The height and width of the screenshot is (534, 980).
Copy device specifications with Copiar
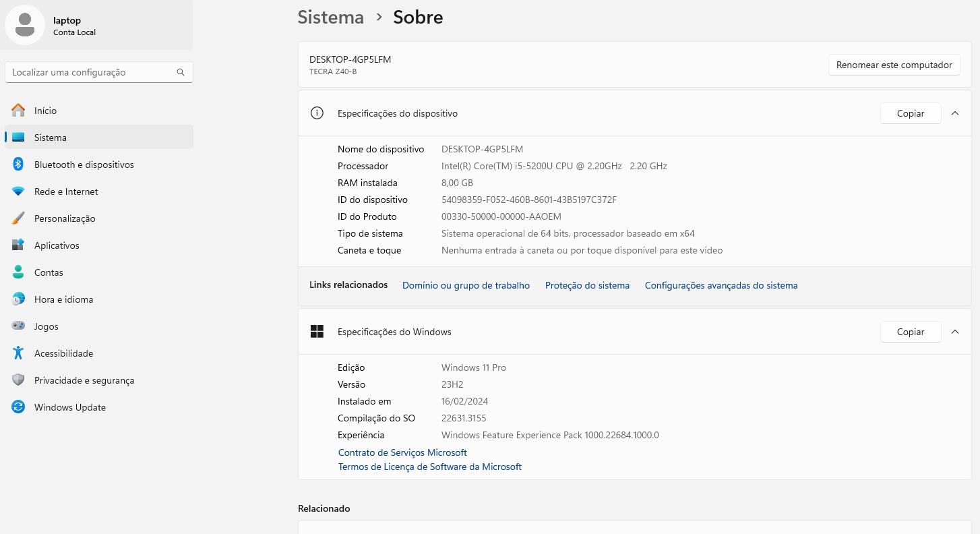(x=910, y=113)
